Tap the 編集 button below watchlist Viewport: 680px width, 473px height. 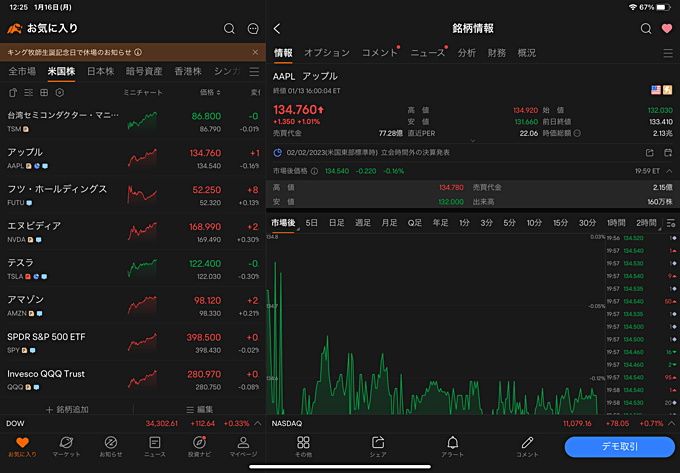199,409
